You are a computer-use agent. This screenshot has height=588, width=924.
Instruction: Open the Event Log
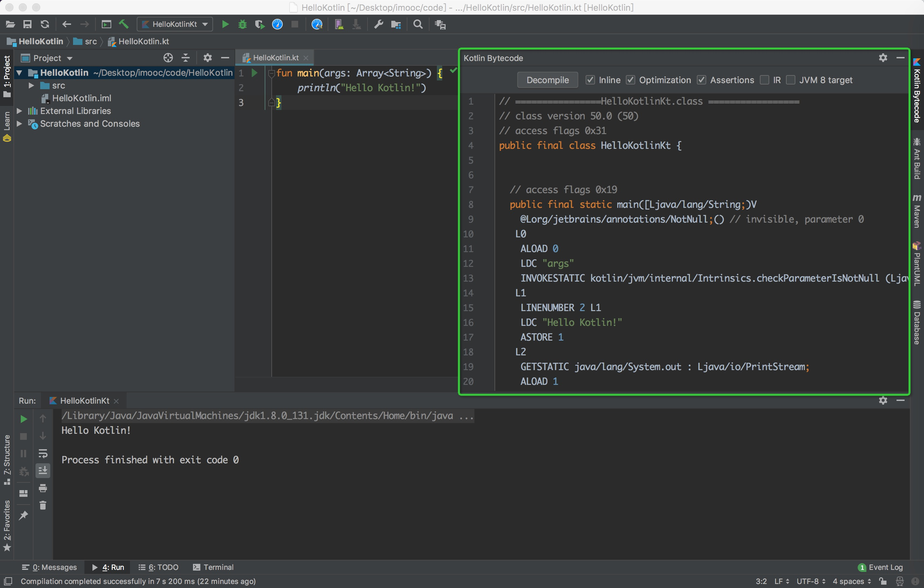click(x=880, y=567)
